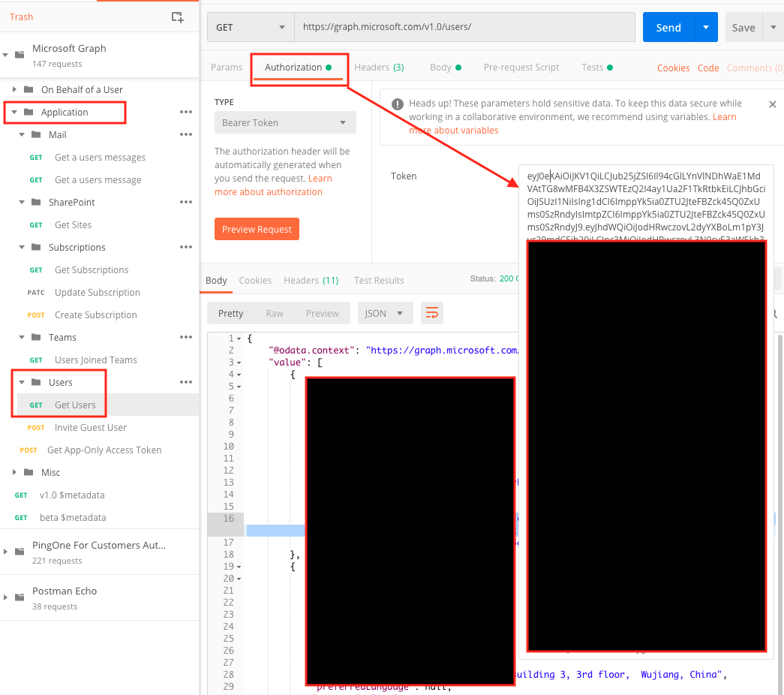Fold the JSON value array at line 3

[x=239, y=363]
